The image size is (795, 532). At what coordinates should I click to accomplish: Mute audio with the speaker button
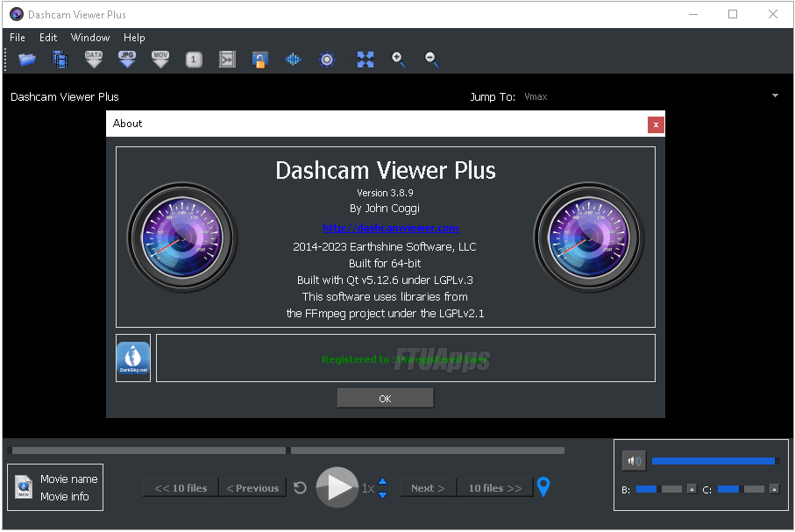(x=634, y=461)
